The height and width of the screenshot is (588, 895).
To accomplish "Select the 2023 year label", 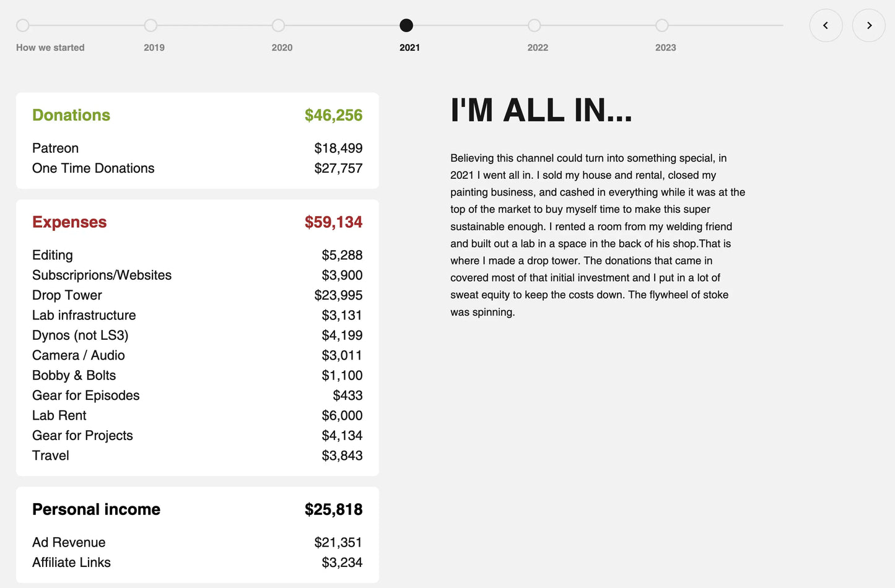I will tap(665, 48).
